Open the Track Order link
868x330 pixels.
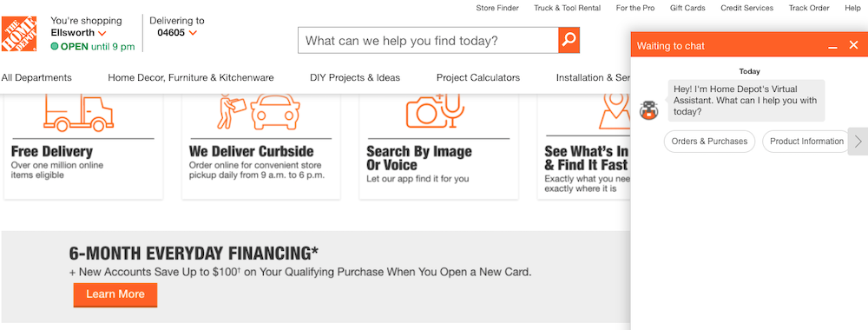click(x=809, y=8)
